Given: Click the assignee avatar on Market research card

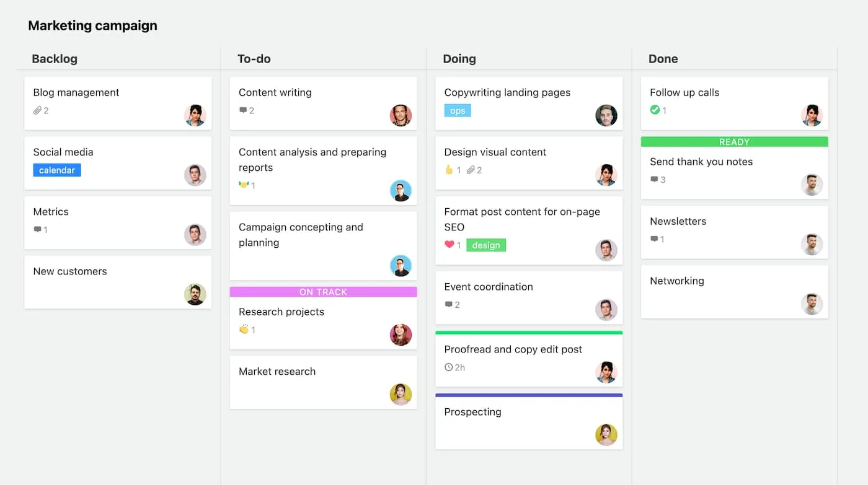Looking at the screenshot, I should (x=401, y=395).
